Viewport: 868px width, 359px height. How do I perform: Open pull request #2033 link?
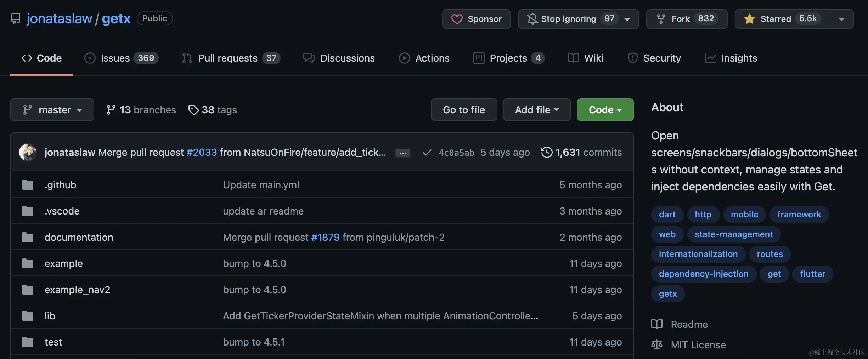click(202, 152)
